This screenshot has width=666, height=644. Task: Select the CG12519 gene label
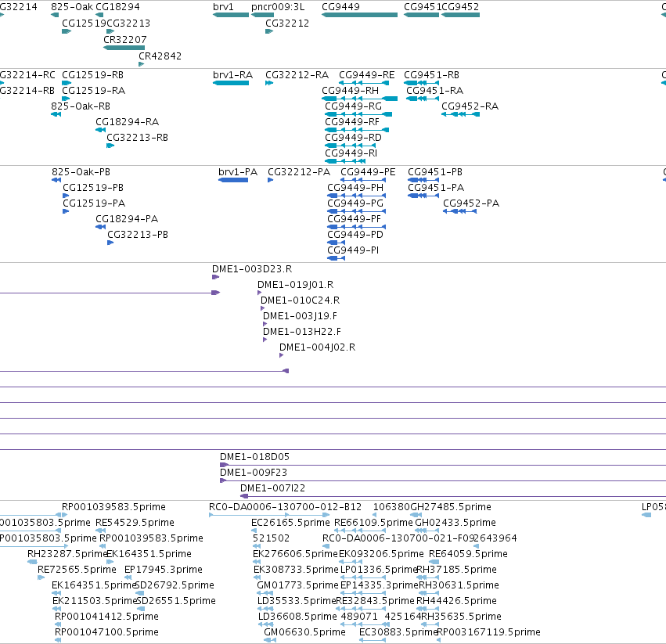click(84, 23)
